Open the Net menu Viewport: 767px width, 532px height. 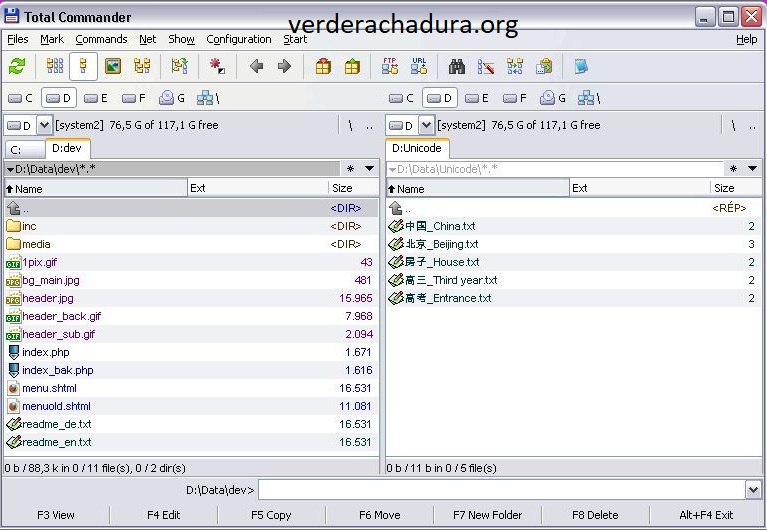[x=147, y=39]
